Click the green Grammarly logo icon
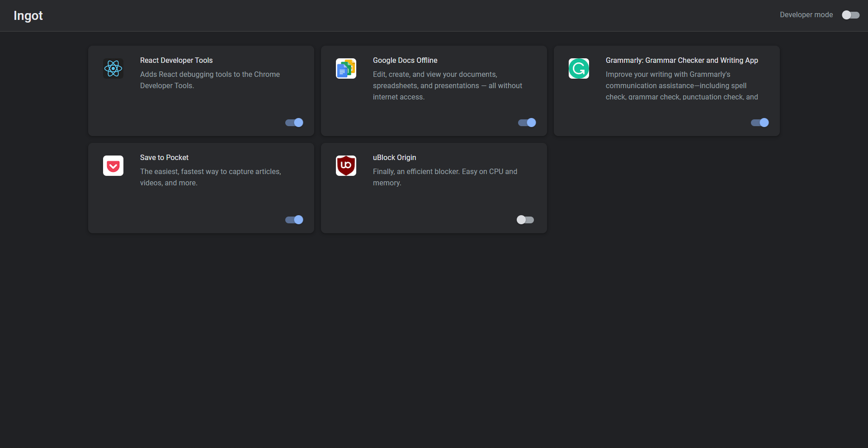 point(579,69)
